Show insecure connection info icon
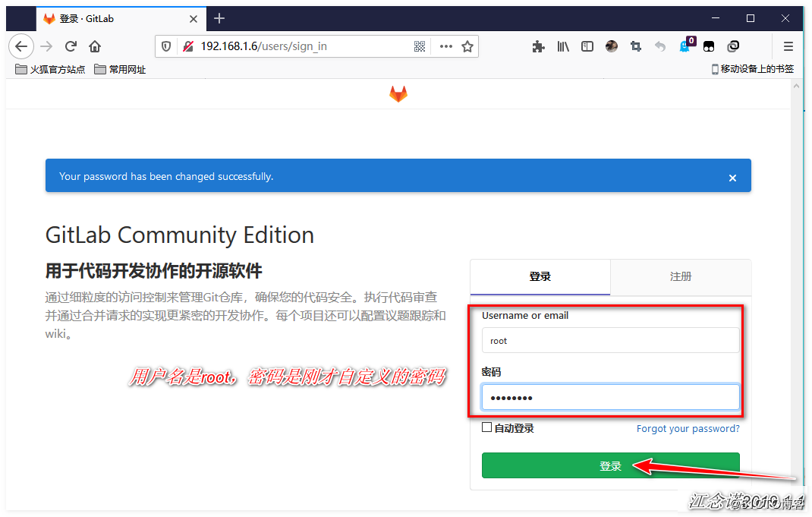 click(x=188, y=46)
